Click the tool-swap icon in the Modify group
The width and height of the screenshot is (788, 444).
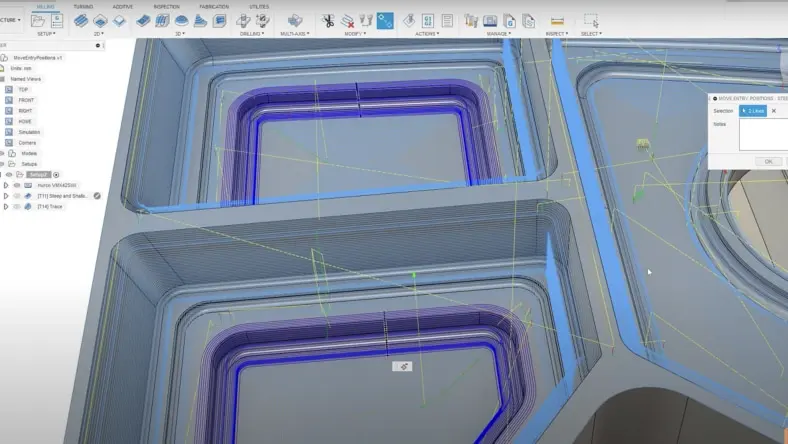[366, 21]
